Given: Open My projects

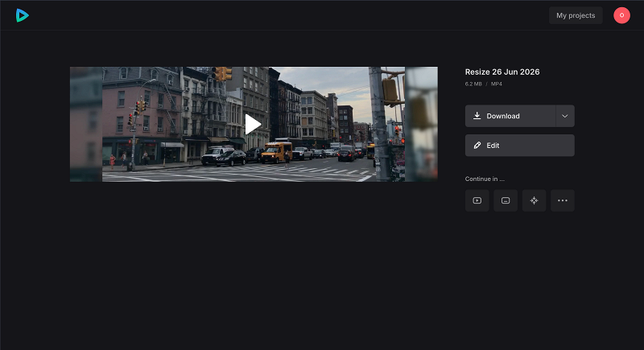Looking at the screenshot, I should [x=576, y=15].
